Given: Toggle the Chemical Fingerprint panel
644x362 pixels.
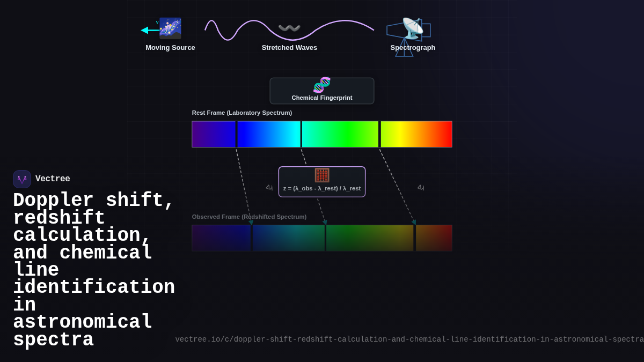Looking at the screenshot, I should pos(322,91).
